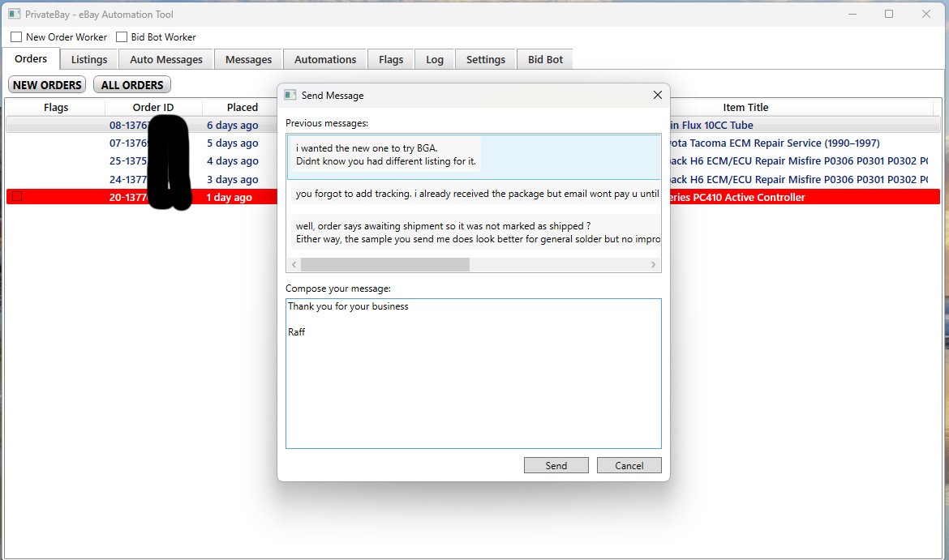The width and height of the screenshot is (949, 560).
Task: Cancel the Send Message dialog
Action: 629,465
